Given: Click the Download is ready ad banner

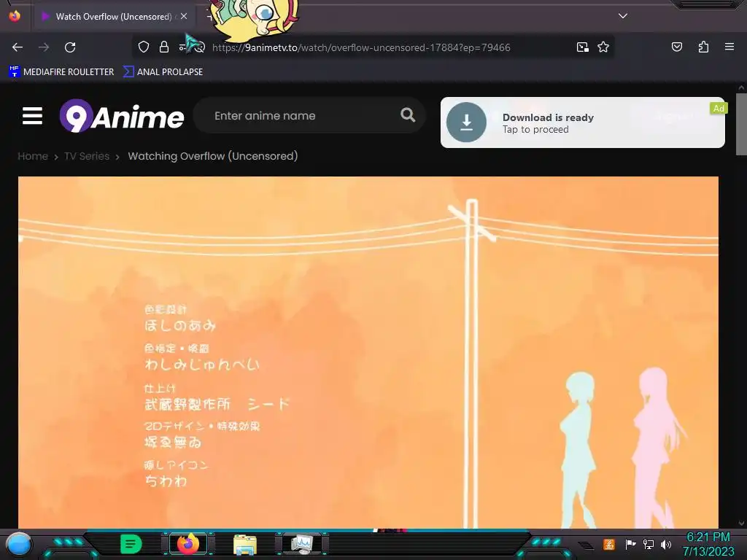Looking at the screenshot, I should tap(583, 122).
